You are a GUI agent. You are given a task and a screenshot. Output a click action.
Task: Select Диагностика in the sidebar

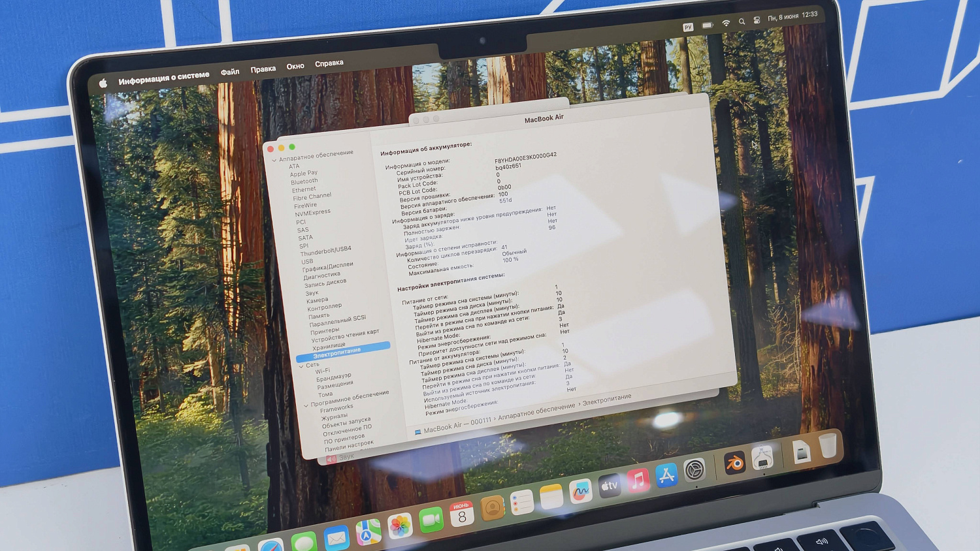pyautogui.click(x=321, y=275)
